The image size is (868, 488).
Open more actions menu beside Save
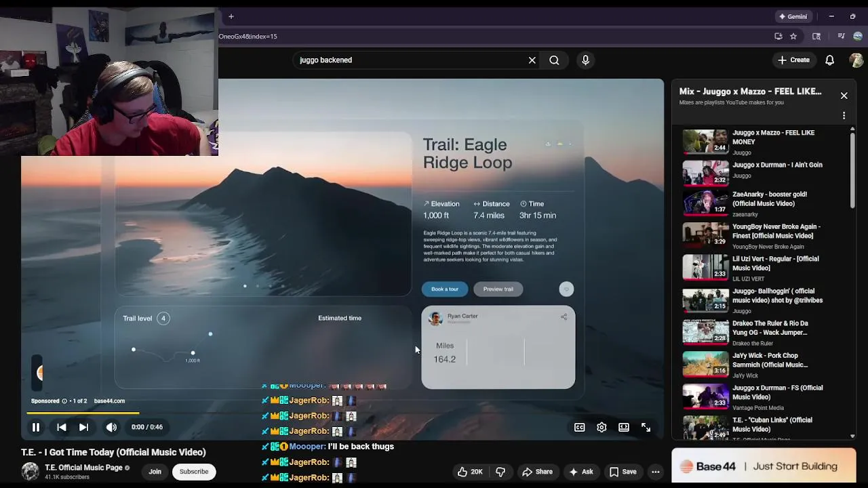655,472
